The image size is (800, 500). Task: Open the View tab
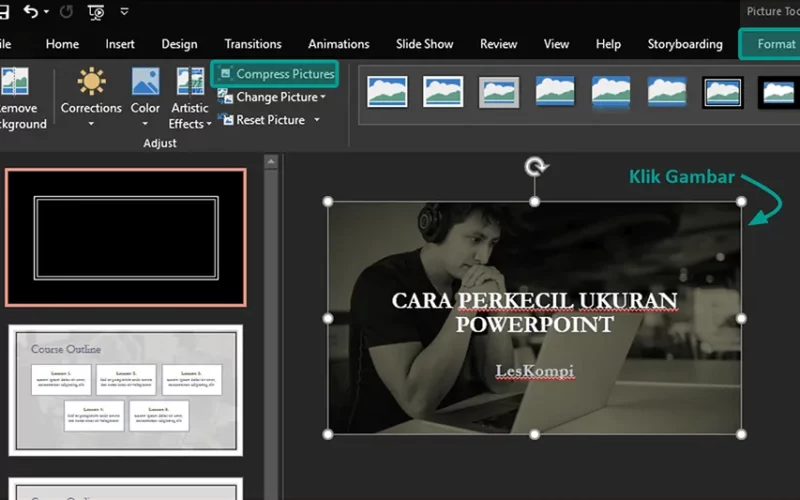(556, 44)
